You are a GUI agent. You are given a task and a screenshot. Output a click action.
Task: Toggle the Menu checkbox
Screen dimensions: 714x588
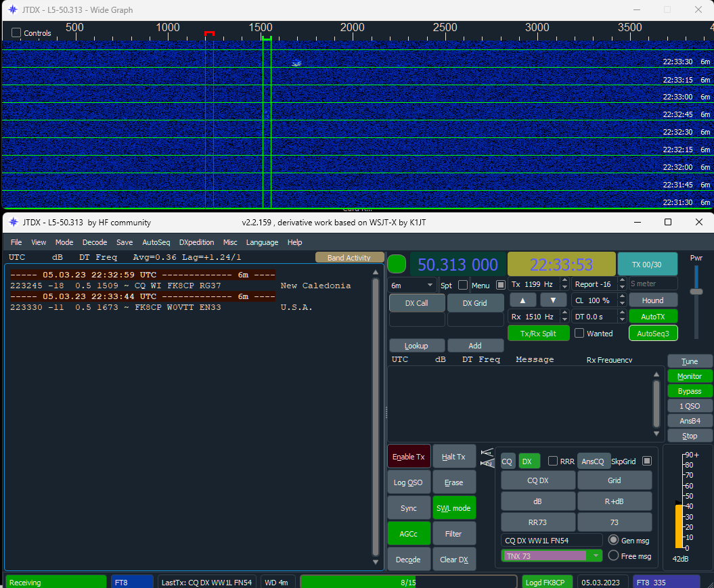pyautogui.click(x=501, y=285)
